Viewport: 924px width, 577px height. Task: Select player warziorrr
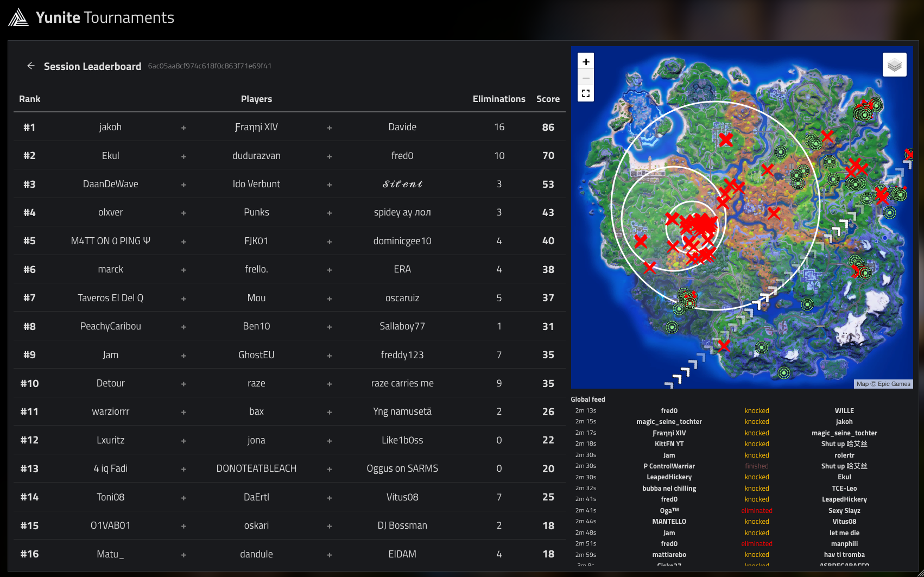pos(110,411)
